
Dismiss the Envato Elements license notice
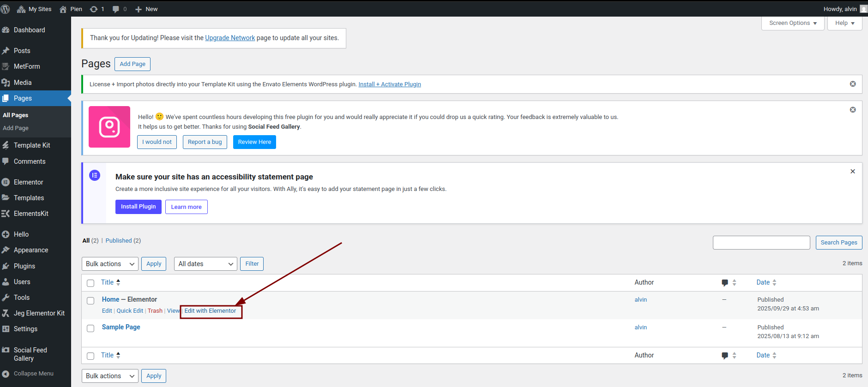(x=853, y=84)
